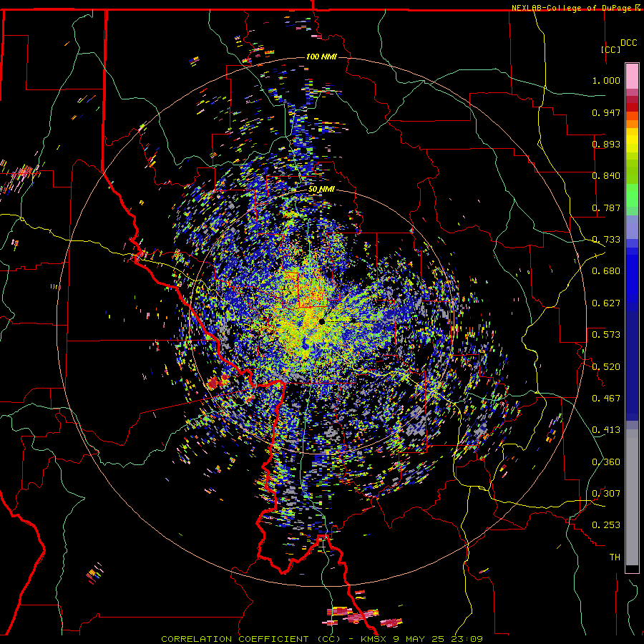
Task: Click the black radar site dot
Action: click(x=322, y=321)
